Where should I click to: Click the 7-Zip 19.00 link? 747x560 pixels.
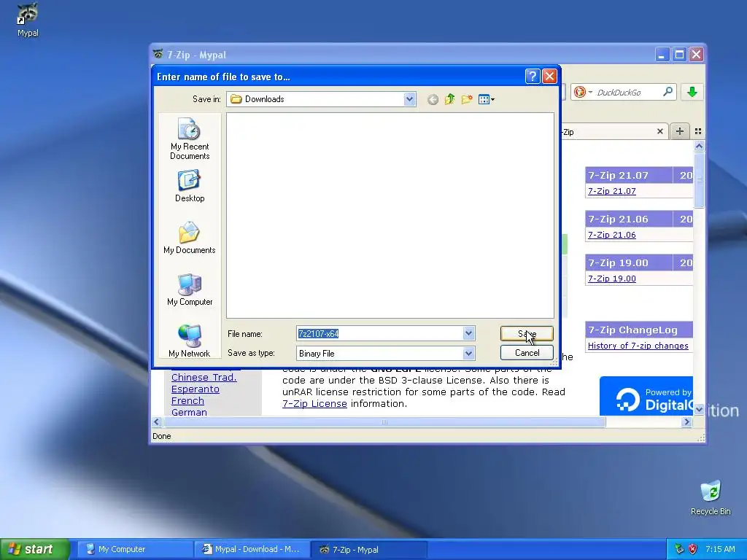(x=612, y=279)
